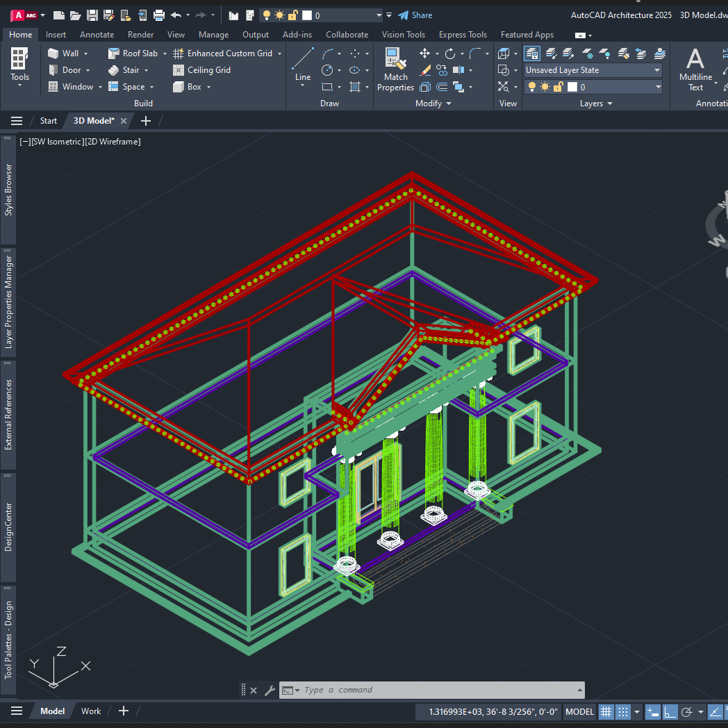Open Layer Properties in the Layers panel
The height and width of the screenshot is (728, 728).
532,53
